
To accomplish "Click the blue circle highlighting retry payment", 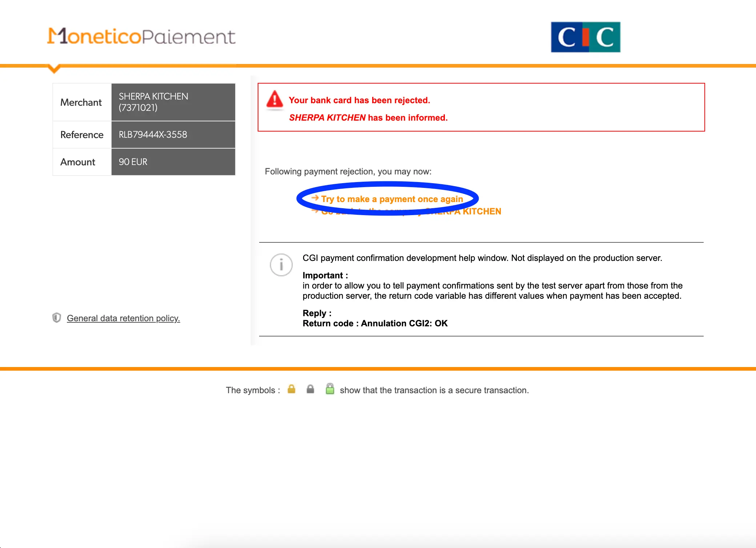I will pyautogui.click(x=388, y=182).
